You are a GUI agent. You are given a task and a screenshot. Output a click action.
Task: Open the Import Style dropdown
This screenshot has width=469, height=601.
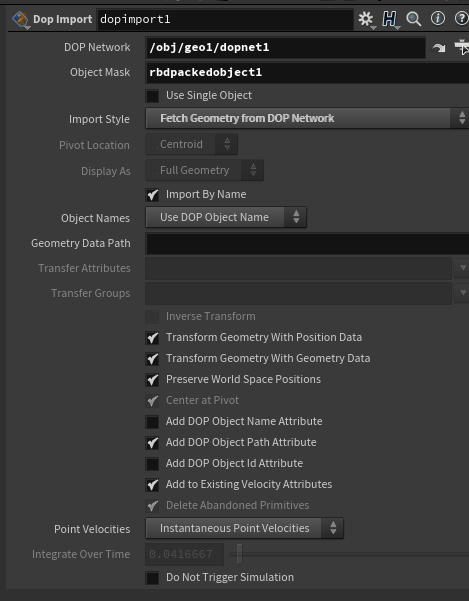[307, 118]
